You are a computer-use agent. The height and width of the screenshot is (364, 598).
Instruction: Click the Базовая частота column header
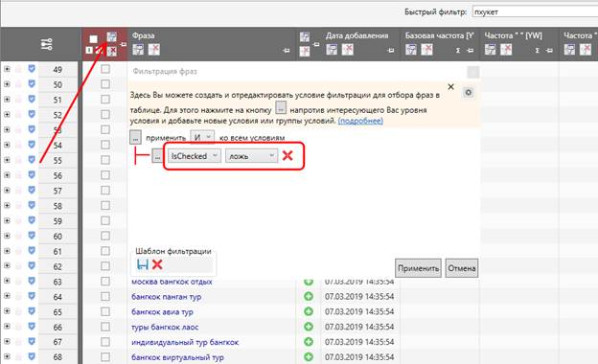coord(439,35)
